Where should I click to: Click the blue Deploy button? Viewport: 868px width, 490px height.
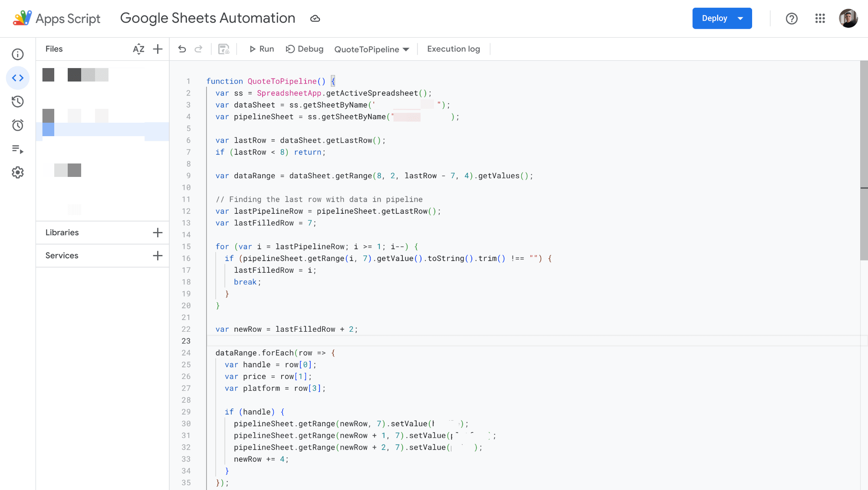pos(722,18)
